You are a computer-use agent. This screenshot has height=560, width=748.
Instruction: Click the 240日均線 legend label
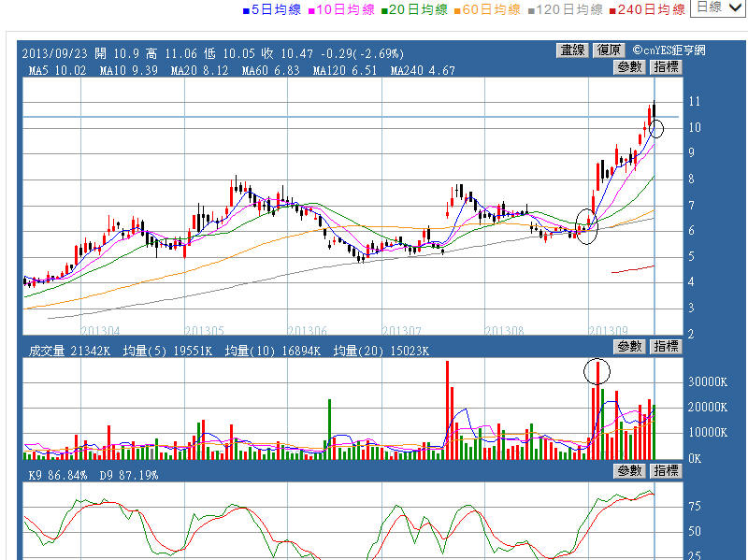tap(652, 9)
